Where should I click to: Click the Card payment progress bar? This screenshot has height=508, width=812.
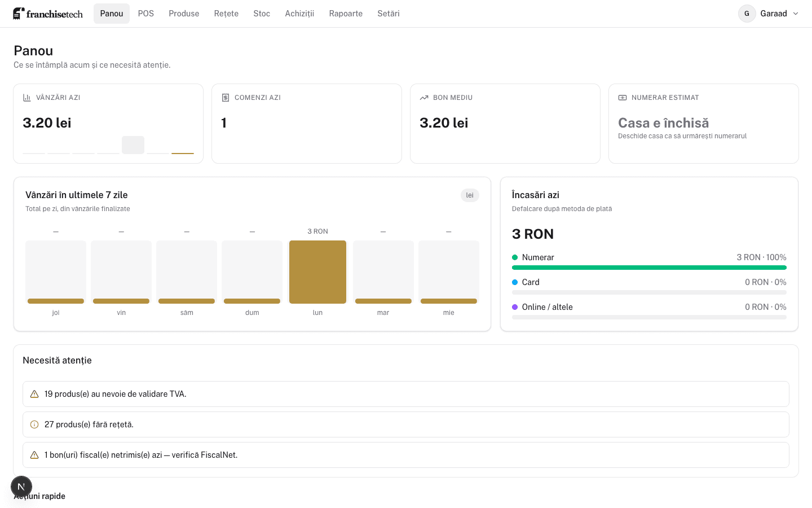tap(649, 292)
